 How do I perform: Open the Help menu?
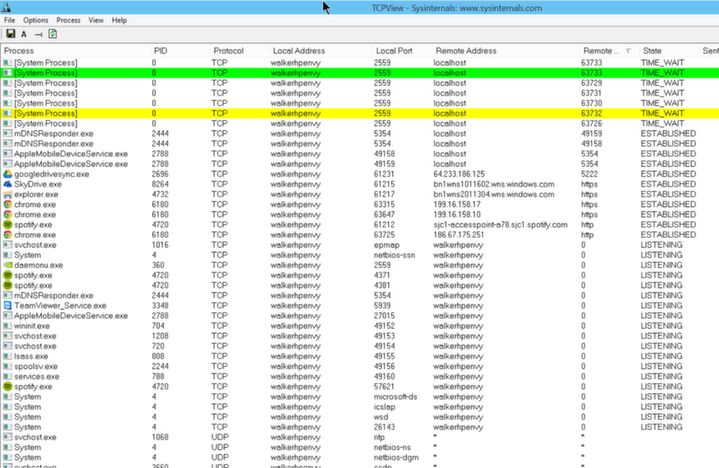click(119, 20)
